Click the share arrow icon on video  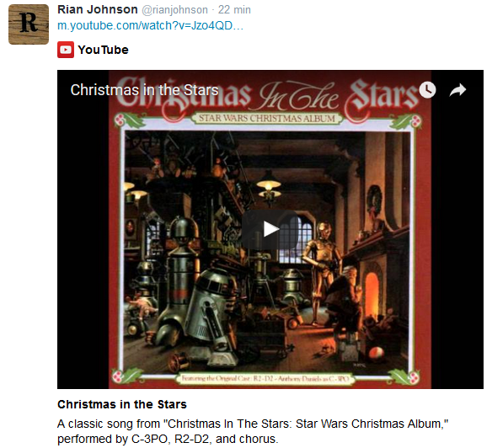457,90
